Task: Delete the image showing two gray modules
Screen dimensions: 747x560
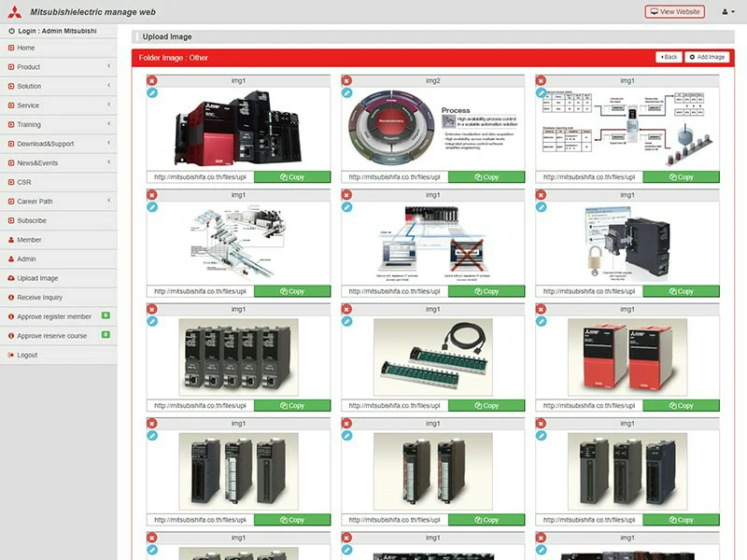Action: (346, 424)
